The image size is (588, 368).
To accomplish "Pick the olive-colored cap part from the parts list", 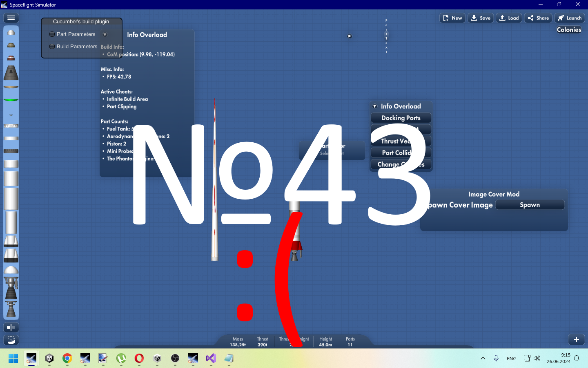I will pyautogui.click(x=11, y=45).
